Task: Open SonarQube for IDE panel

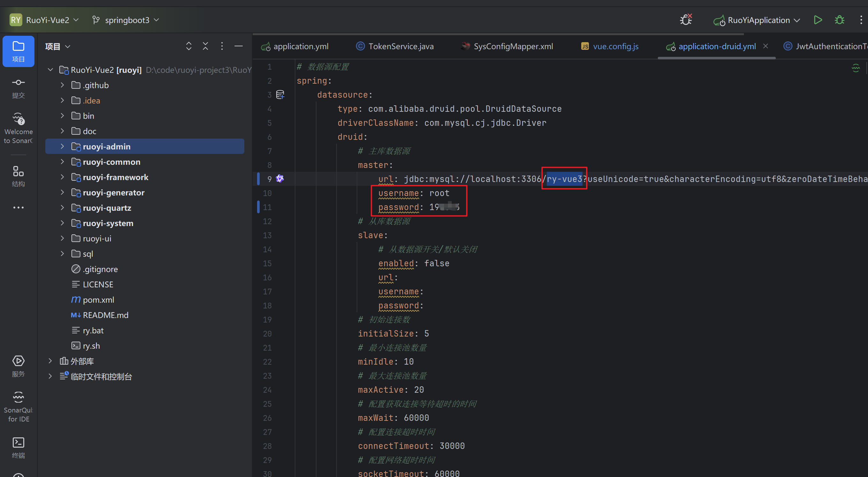Action: click(x=18, y=406)
